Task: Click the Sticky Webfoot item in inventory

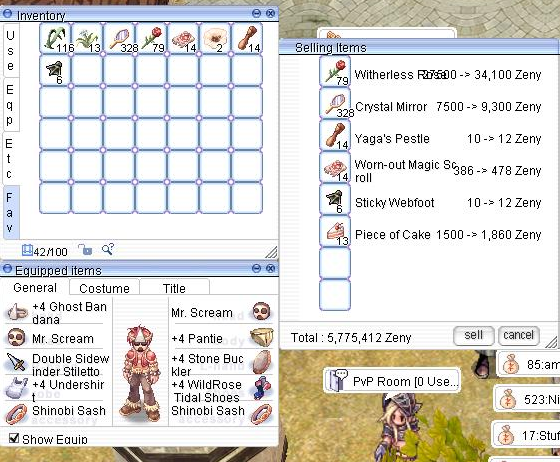Action: [x=55, y=70]
